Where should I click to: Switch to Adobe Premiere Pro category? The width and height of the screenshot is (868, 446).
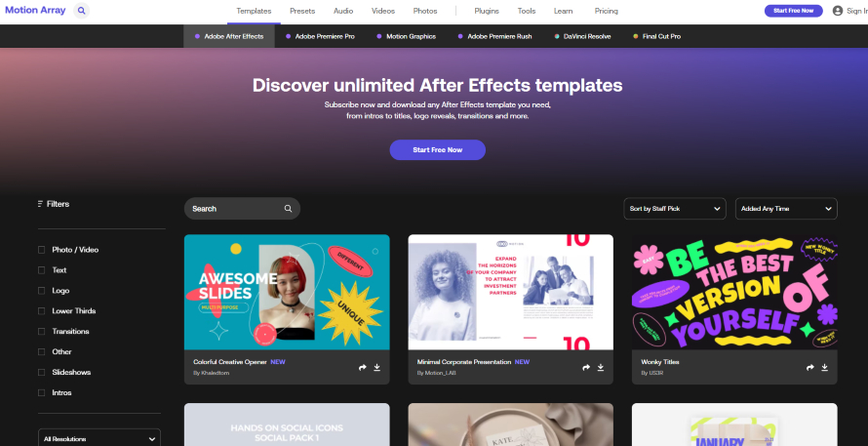[320, 36]
